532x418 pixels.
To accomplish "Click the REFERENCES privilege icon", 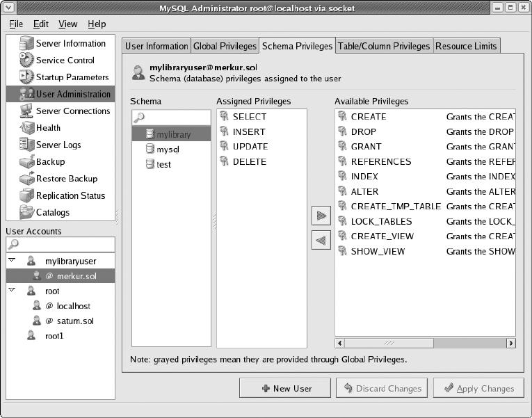I will [342, 161].
